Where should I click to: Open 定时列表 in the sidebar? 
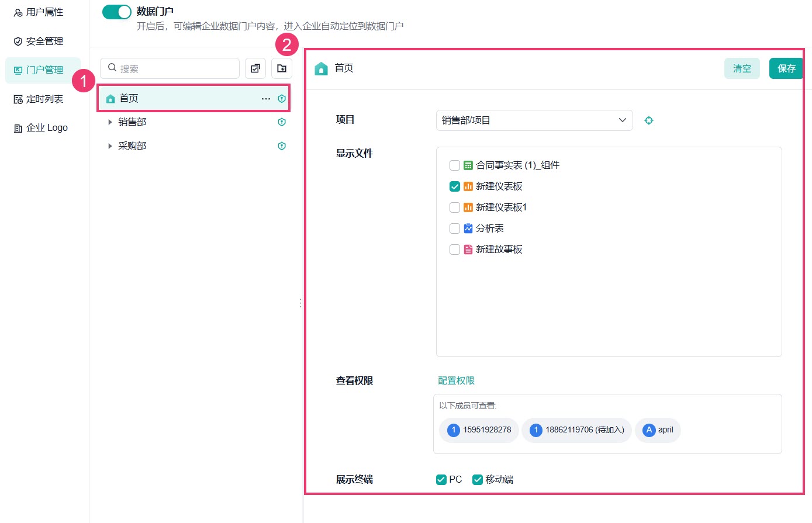point(39,99)
